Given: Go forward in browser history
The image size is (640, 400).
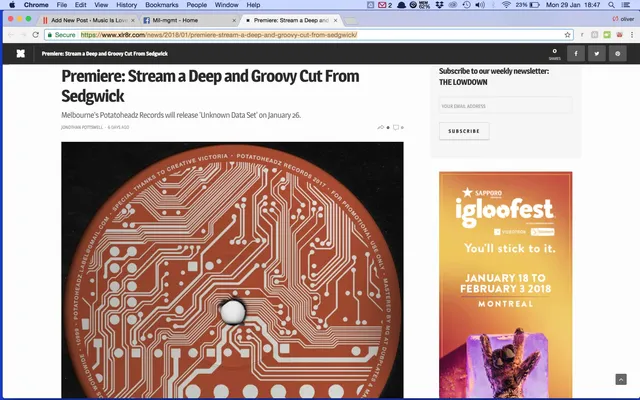Looking at the screenshot, I should point(23,35).
